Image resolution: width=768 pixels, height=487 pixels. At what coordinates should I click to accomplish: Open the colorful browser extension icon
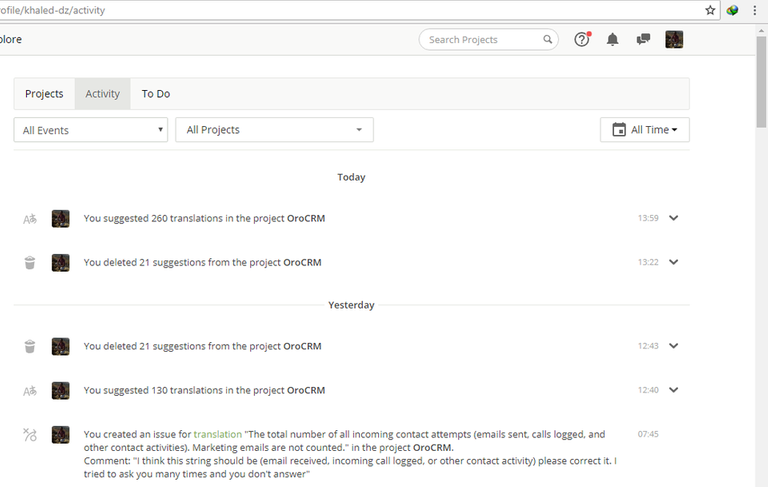pyautogui.click(x=732, y=10)
